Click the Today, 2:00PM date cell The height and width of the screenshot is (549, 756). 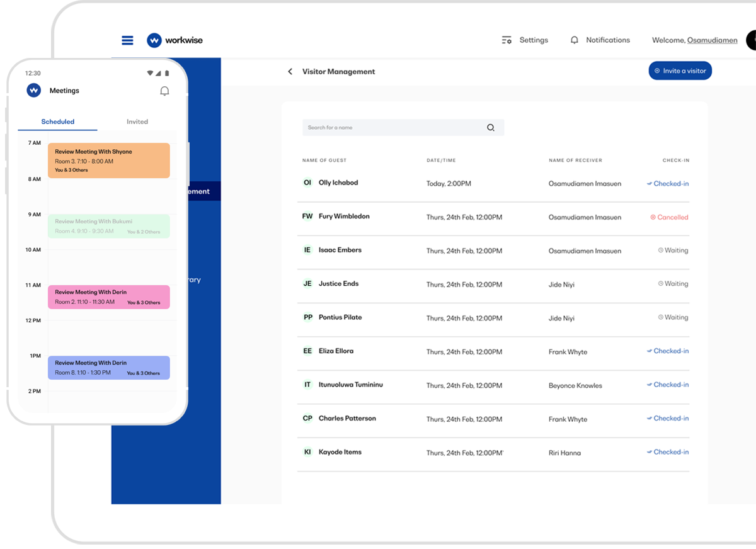449,184
